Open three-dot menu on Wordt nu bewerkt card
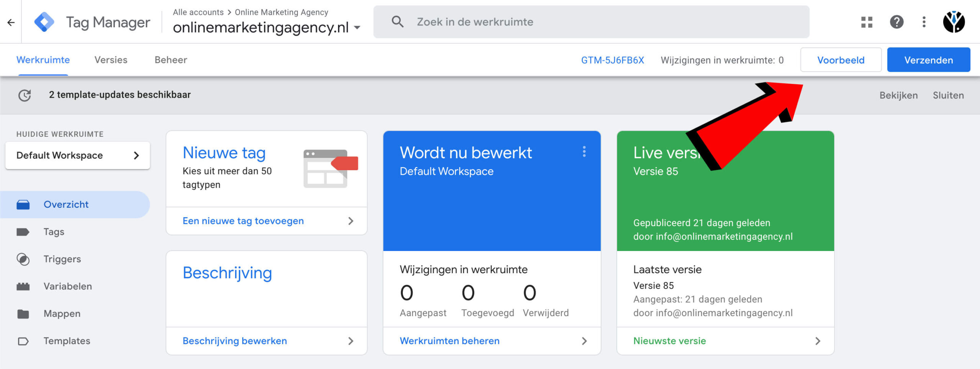Viewport: 980px width, 369px height. (584, 152)
